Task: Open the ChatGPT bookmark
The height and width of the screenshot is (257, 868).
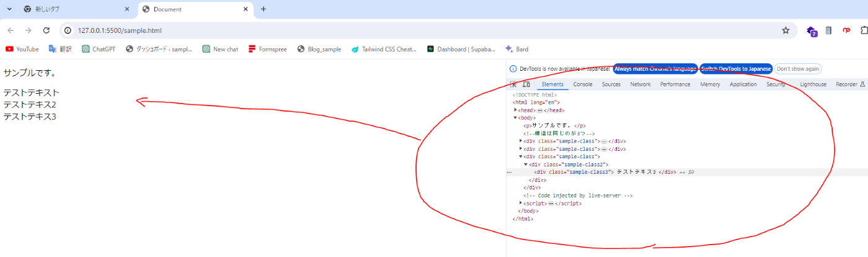Action: [x=99, y=49]
